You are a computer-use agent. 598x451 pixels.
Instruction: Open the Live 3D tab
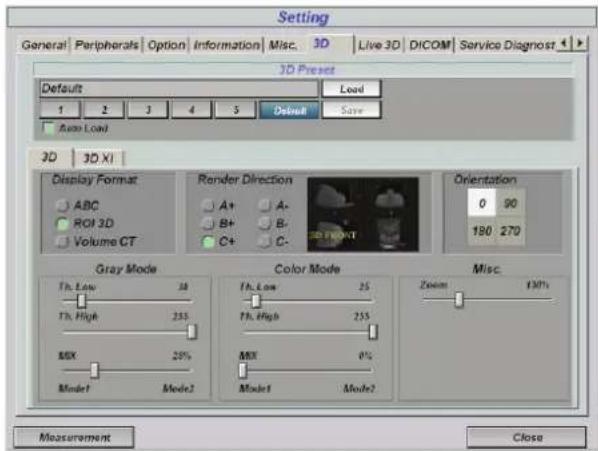[x=379, y=45]
